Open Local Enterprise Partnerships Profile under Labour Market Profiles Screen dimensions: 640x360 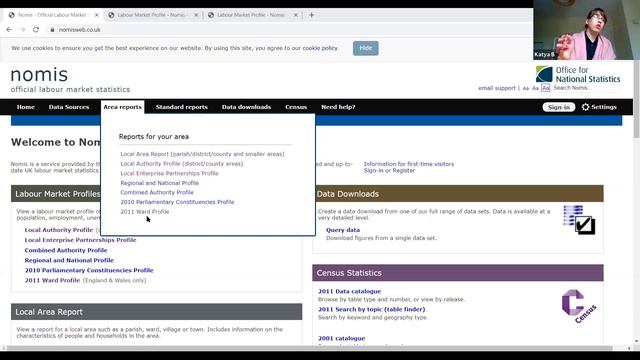click(x=80, y=240)
